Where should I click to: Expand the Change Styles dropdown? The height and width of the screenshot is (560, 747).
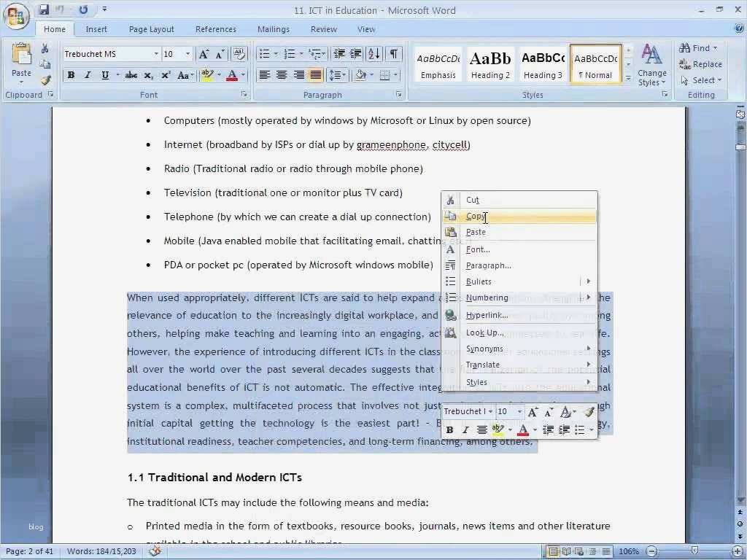point(651,69)
